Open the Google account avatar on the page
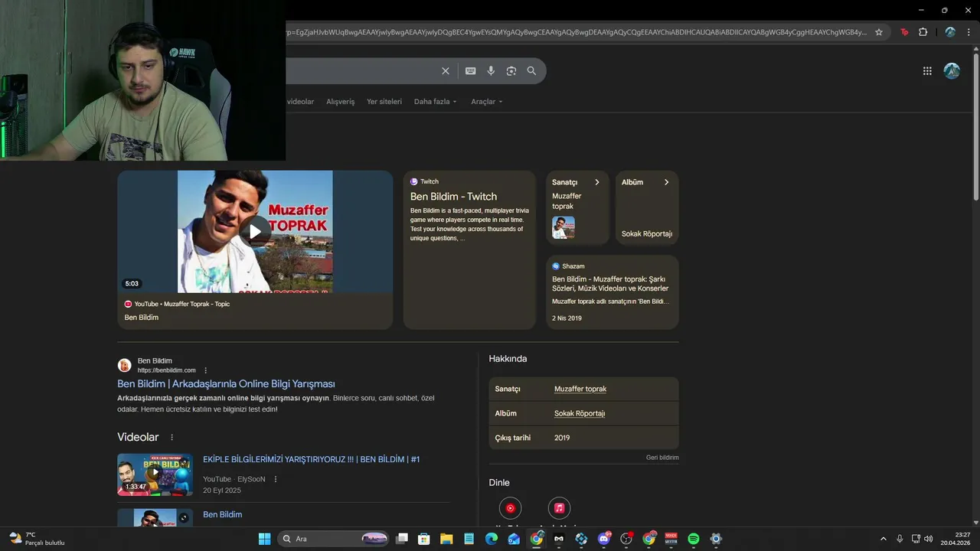 click(952, 70)
